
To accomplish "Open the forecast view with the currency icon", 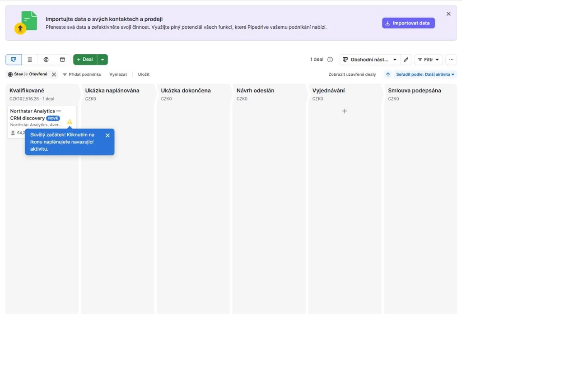I will click(46, 60).
